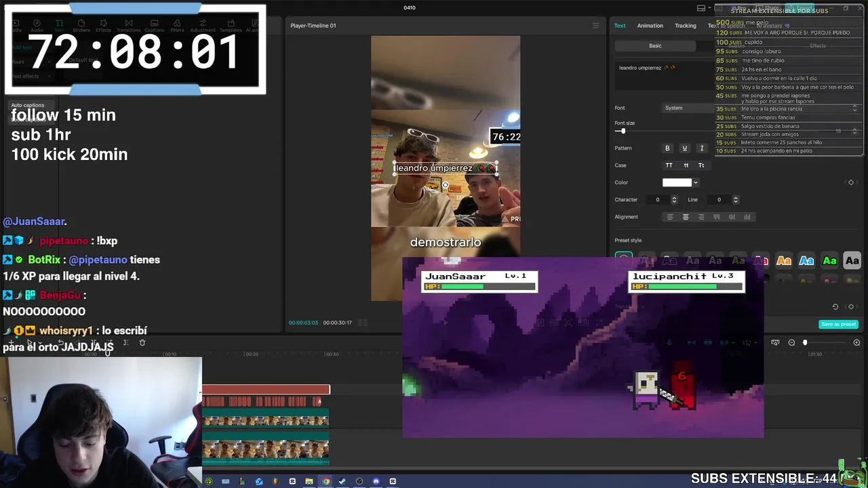868x488 pixels.
Task: Set case to all uppercase TT
Action: (x=669, y=165)
